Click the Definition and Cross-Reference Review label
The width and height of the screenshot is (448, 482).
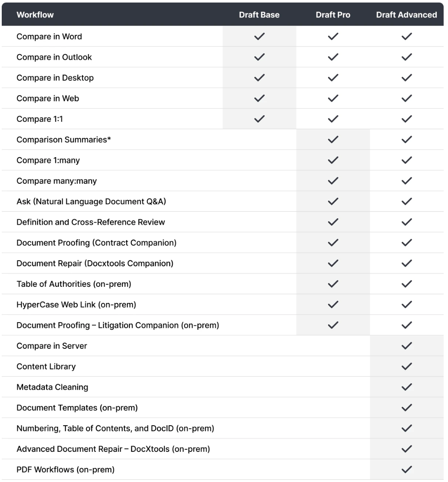pos(91,222)
